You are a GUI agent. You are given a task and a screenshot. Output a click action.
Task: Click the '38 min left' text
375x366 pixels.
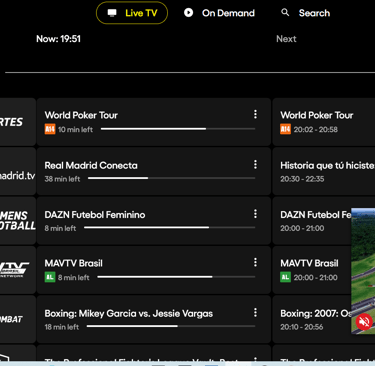coord(62,179)
